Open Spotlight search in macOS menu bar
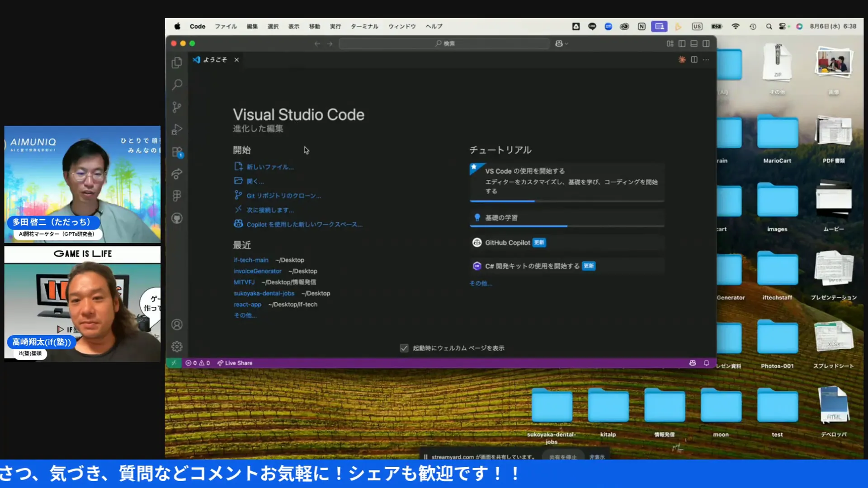Viewport: 868px width, 488px height. tap(769, 27)
